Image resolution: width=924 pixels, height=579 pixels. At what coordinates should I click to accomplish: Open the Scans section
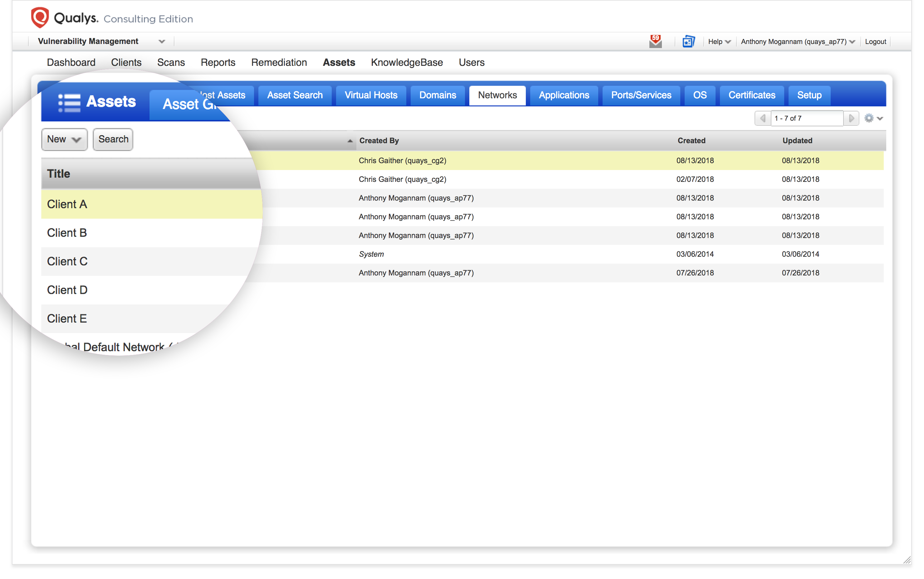(171, 62)
